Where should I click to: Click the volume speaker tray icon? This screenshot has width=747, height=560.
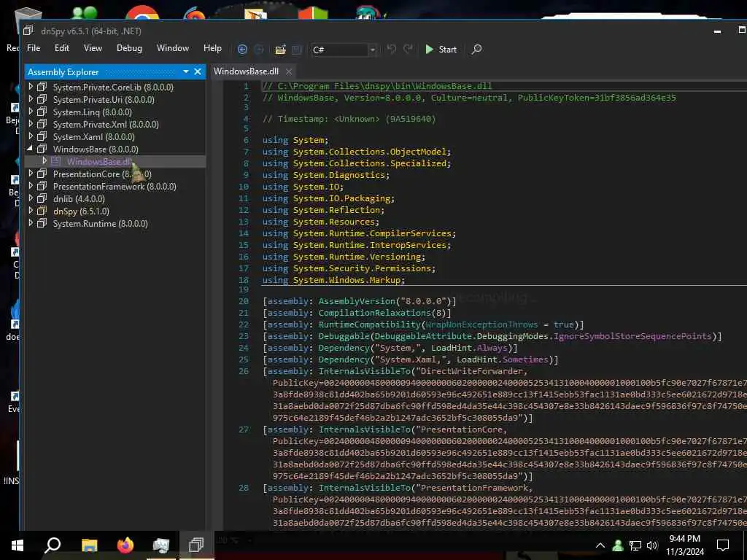(x=652, y=545)
